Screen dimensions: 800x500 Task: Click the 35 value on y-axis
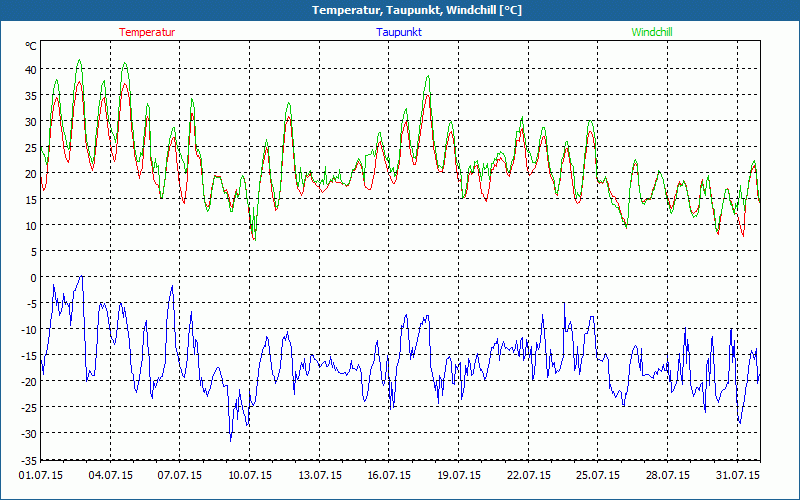(31, 95)
